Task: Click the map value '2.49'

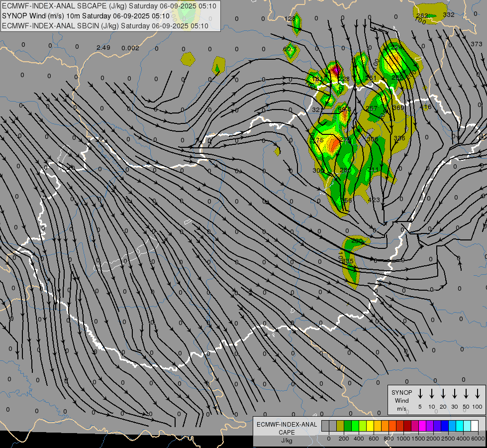Action: pyautogui.click(x=103, y=48)
